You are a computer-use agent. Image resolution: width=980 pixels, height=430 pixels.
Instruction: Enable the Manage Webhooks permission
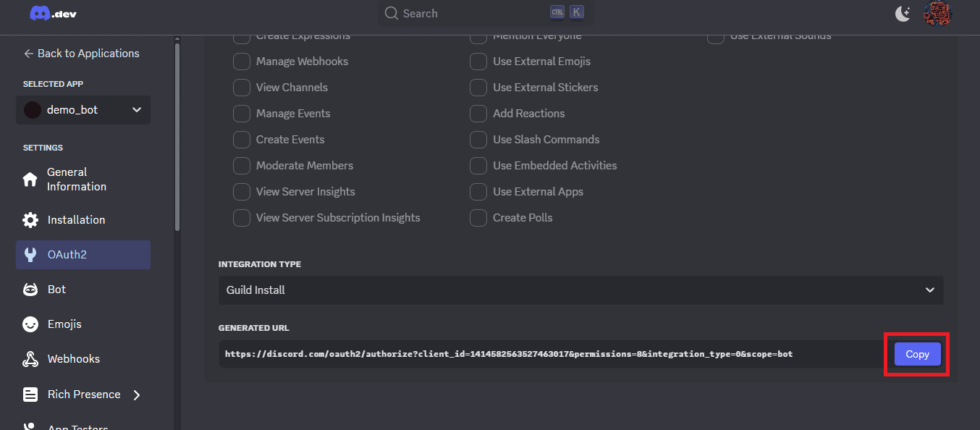[242, 62]
